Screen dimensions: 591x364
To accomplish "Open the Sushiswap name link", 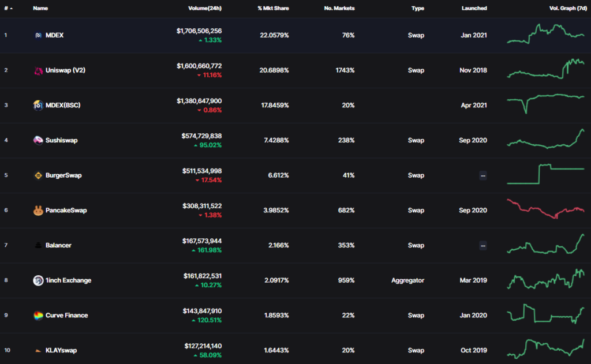I will 61,140.
